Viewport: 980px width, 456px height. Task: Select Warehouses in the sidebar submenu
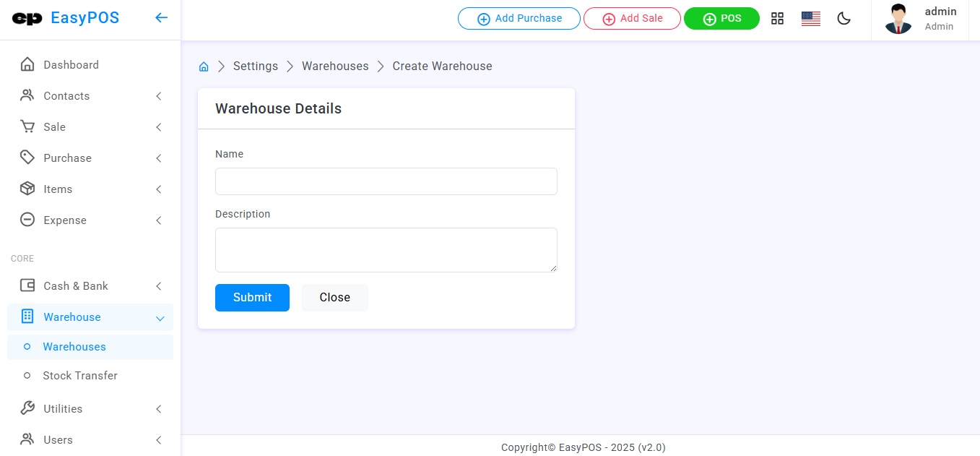pos(74,347)
